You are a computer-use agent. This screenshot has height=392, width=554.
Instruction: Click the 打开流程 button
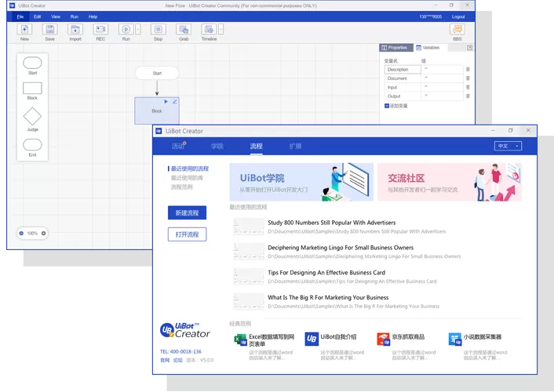[187, 234]
